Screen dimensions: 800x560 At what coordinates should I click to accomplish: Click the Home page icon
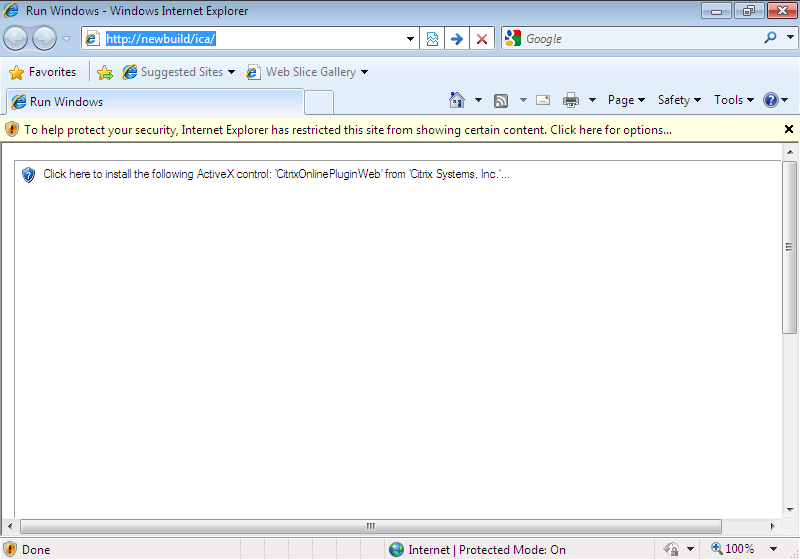click(x=457, y=100)
